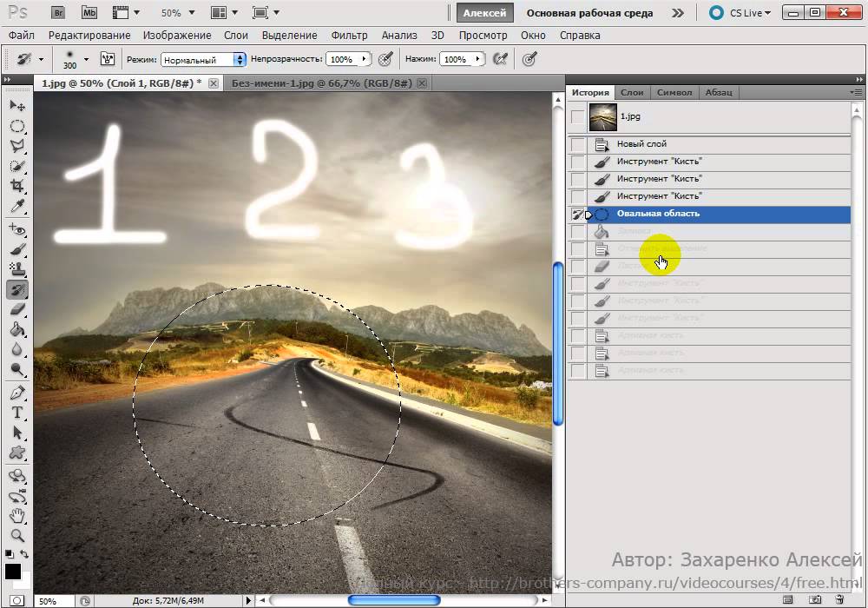The width and height of the screenshot is (868, 608).
Task: Toggle the Brush panel button in options bar
Action: pyautogui.click(x=108, y=59)
